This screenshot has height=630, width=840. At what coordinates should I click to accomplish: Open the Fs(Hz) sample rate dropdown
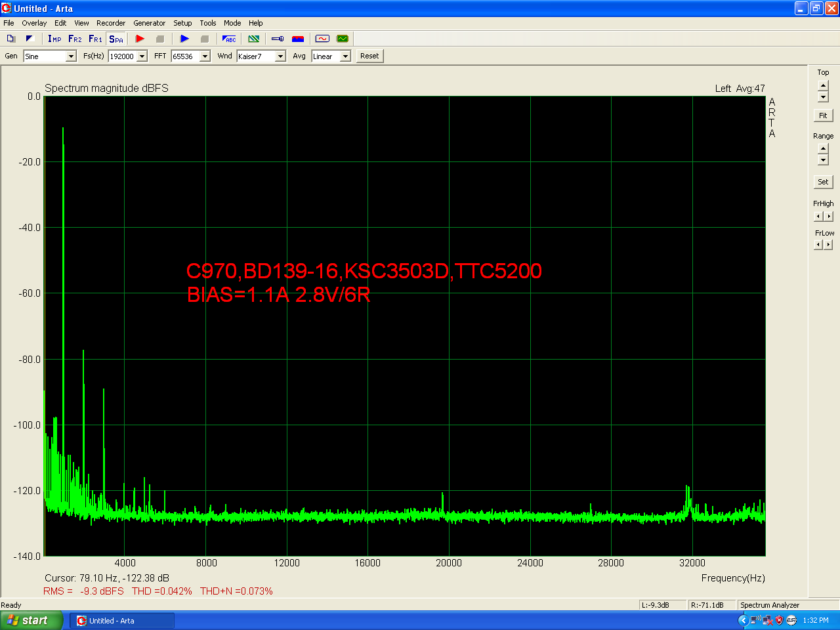[142, 56]
